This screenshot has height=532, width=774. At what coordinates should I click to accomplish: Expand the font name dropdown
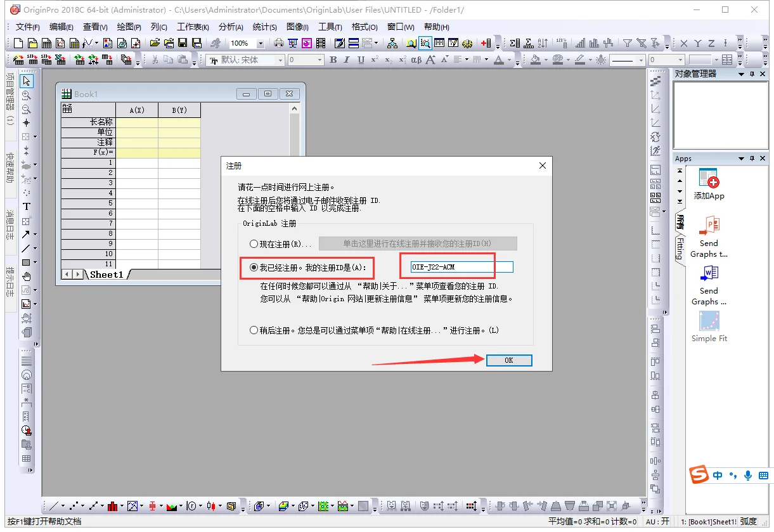280,60
